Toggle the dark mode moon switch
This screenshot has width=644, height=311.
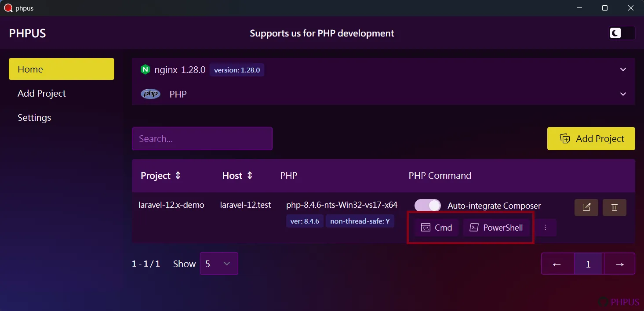coord(622,33)
